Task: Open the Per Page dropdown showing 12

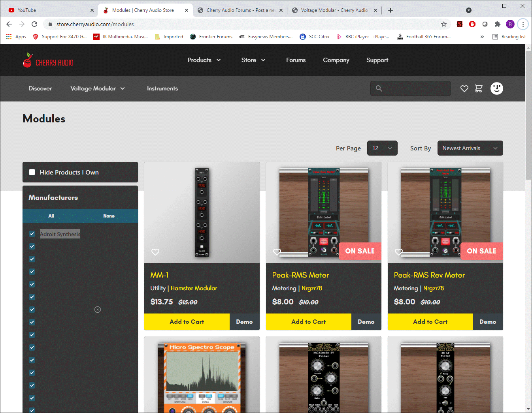Action: (x=382, y=148)
